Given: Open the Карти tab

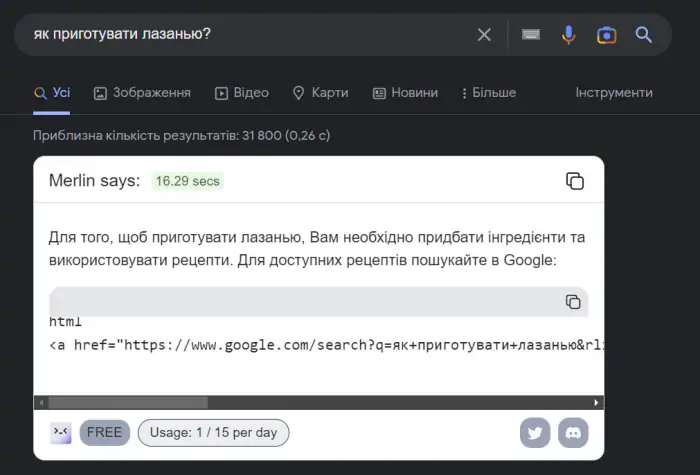Looking at the screenshot, I should coord(320,93).
